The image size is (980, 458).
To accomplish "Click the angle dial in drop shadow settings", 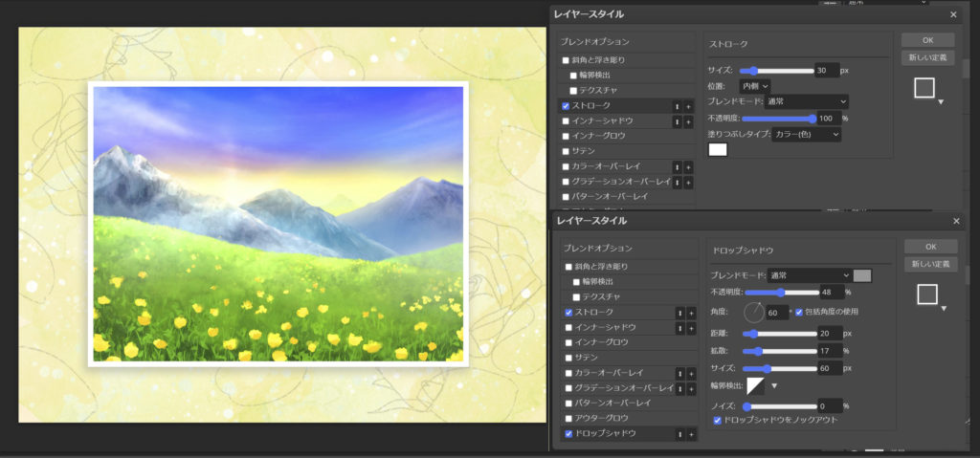I will tap(756, 312).
